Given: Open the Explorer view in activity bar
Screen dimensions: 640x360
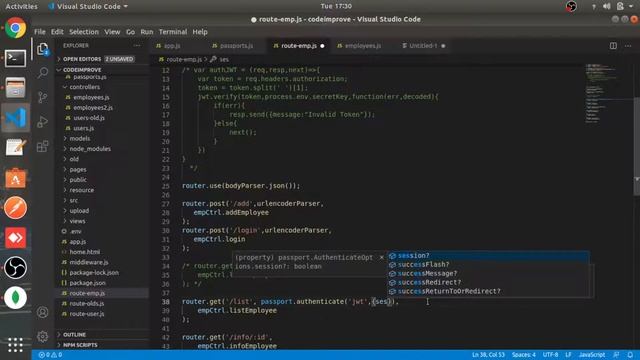Looking at the screenshot, I should (x=43, y=49).
